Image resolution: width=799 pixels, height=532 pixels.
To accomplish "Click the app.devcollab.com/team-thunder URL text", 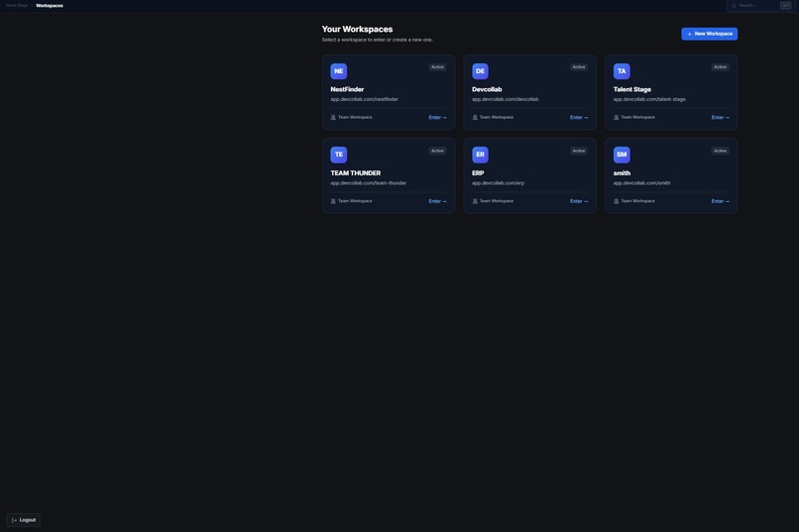I will pyautogui.click(x=369, y=182).
